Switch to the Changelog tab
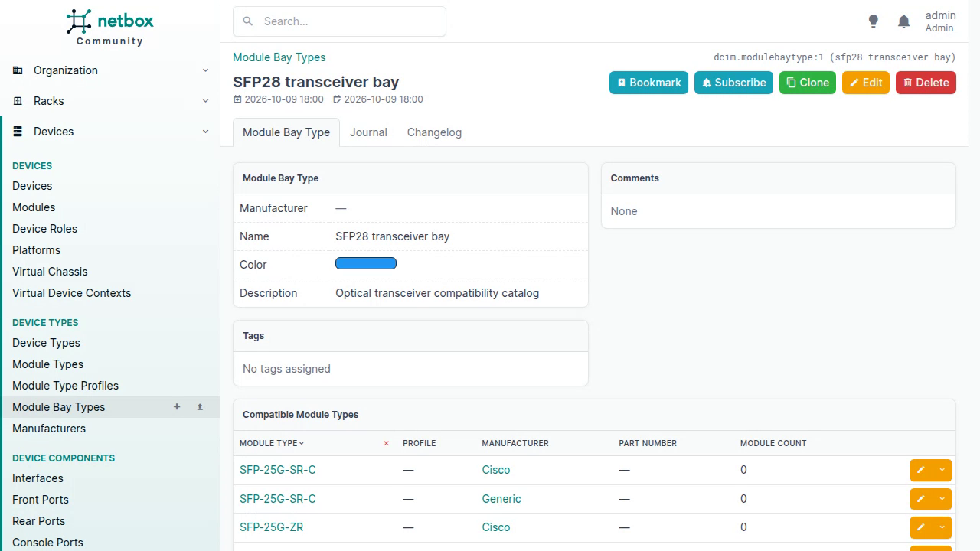The width and height of the screenshot is (980, 551). [x=434, y=132]
